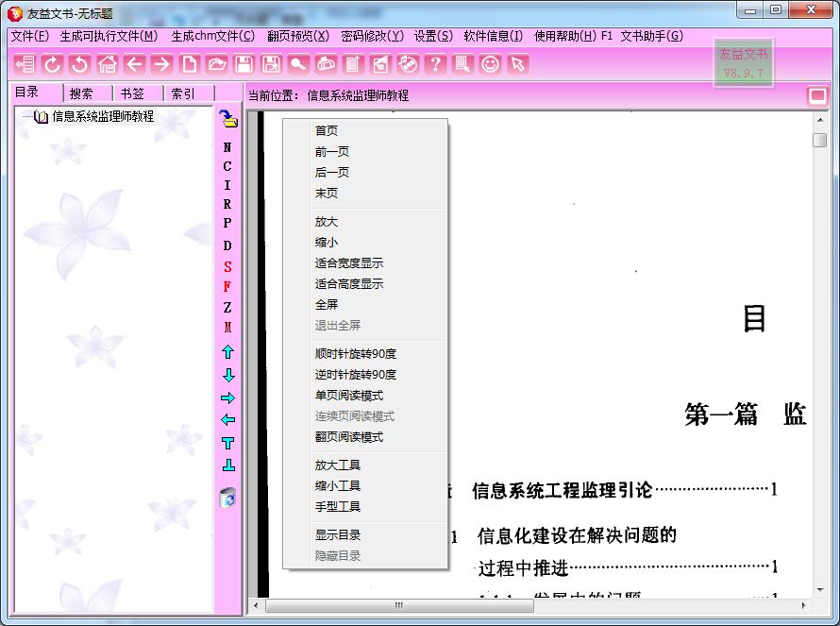Click the counterclockwise rotate toolbar icon

click(x=80, y=64)
